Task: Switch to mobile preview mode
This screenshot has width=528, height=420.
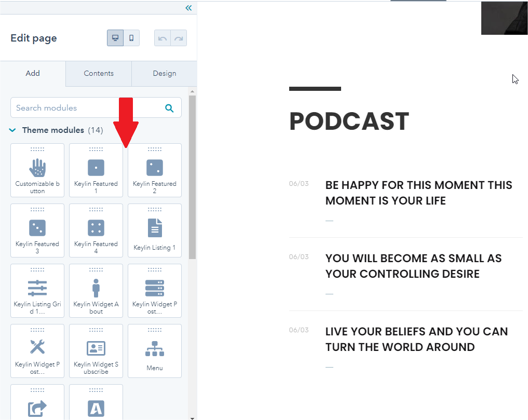Action: tap(131, 38)
